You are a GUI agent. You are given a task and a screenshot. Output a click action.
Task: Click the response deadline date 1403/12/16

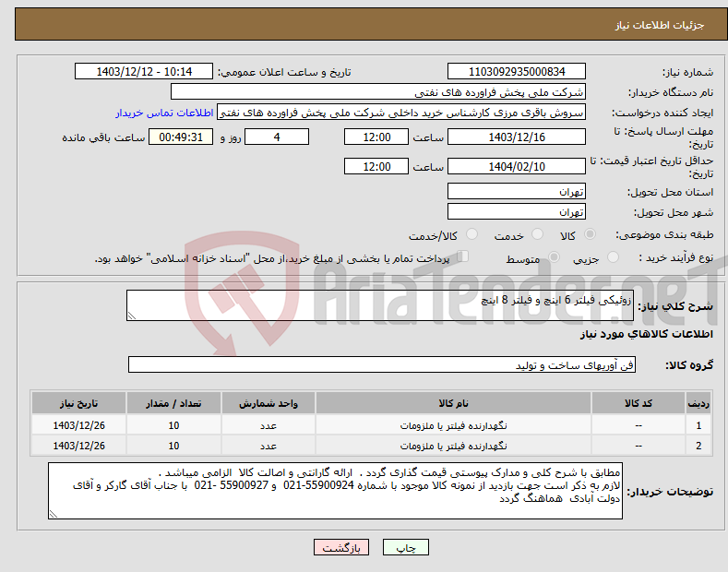[517, 137]
